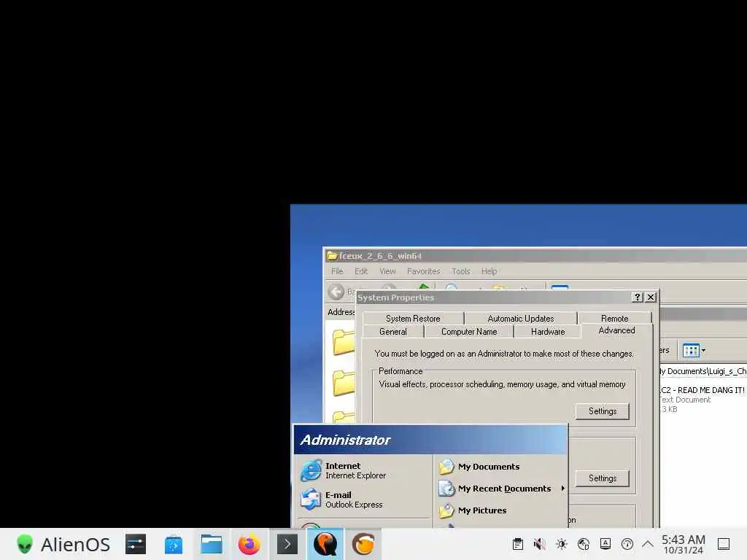Open My Documents in the Start menu
The height and width of the screenshot is (560, 747).
tap(502, 467)
